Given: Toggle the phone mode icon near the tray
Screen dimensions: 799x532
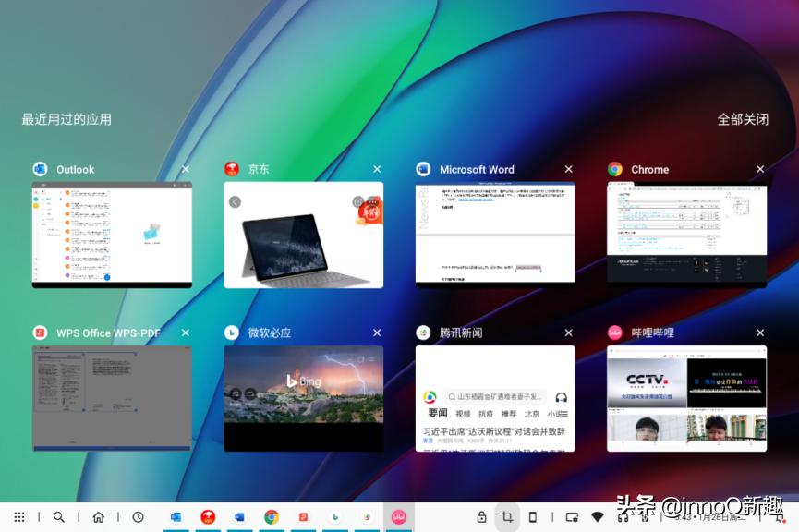Looking at the screenshot, I should tap(532, 516).
